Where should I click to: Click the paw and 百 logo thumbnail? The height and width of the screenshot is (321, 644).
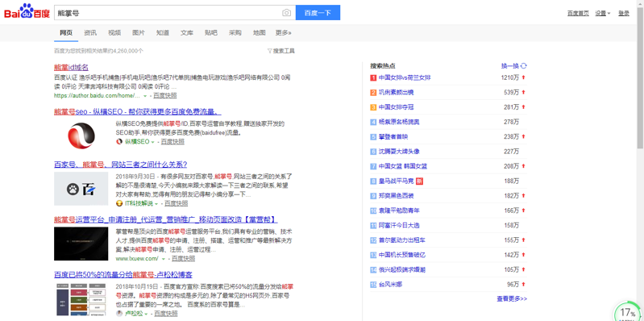tap(81, 189)
